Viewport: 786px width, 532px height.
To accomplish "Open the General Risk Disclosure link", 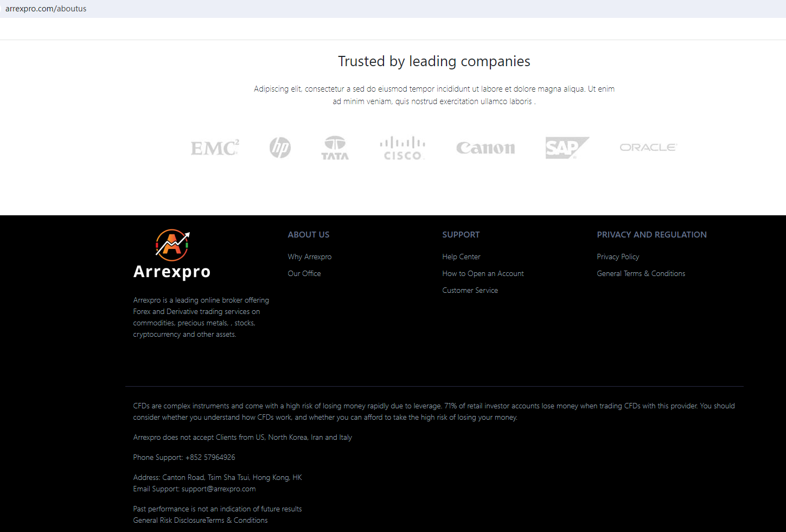I will pos(170,520).
